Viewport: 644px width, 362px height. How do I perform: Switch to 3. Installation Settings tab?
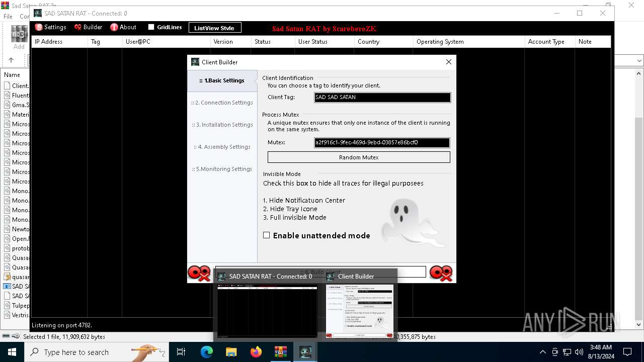[222, 125]
